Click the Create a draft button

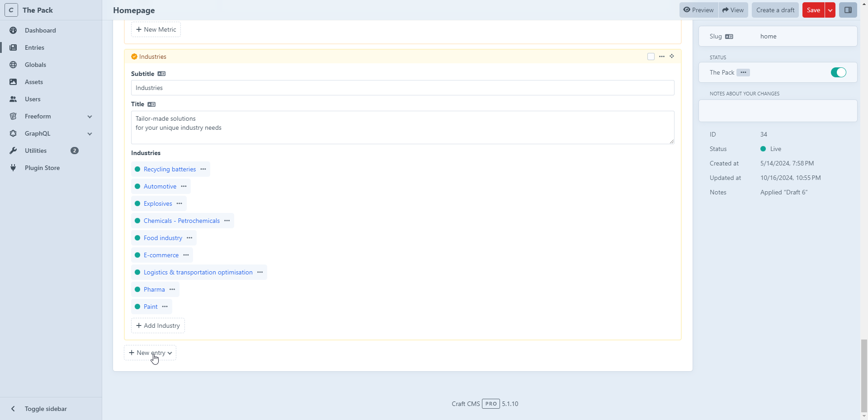click(775, 10)
